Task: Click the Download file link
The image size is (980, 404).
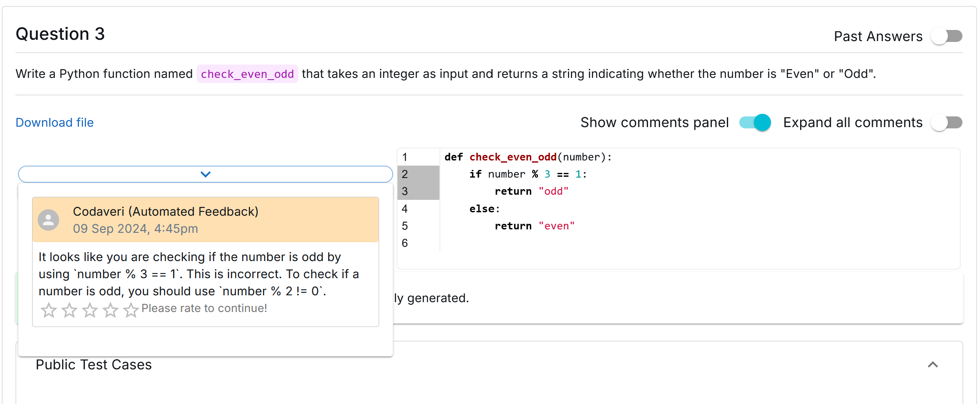Action: pyautogui.click(x=54, y=123)
